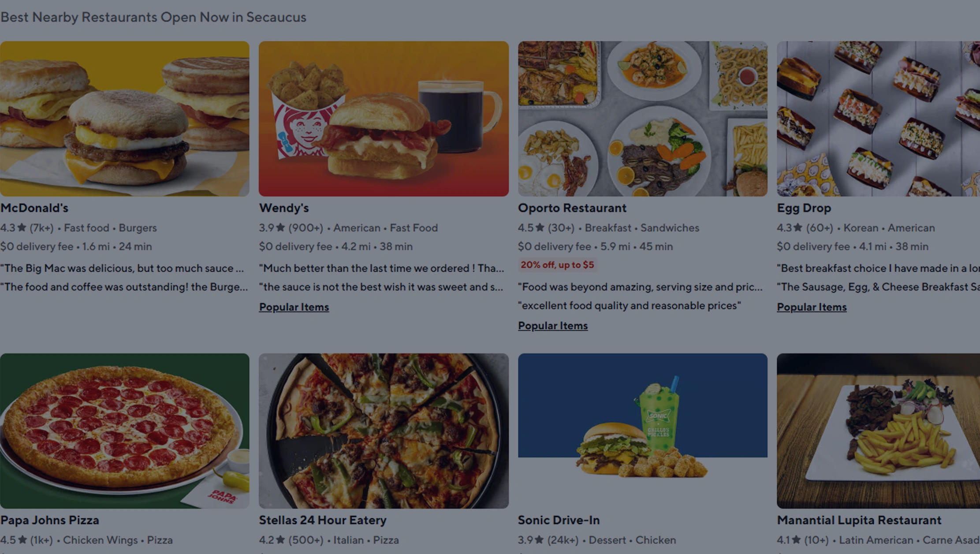
Task: Click Manantial Lupita Restaurant's star rating icon
Action: point(797,539)
